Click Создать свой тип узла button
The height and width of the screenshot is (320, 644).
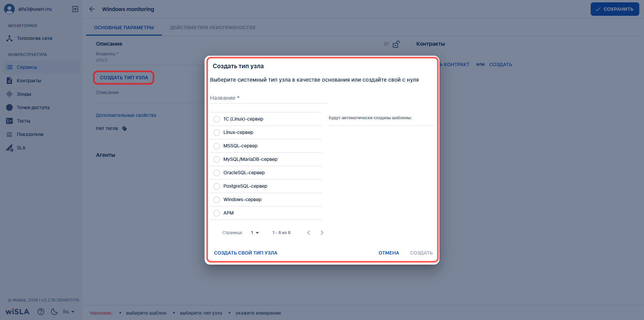[246, 253]
